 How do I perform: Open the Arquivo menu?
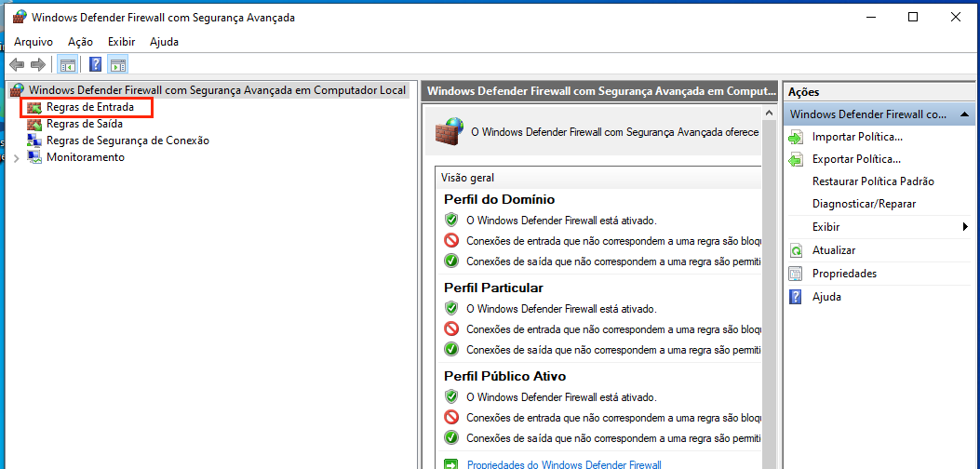coord(34,42)
